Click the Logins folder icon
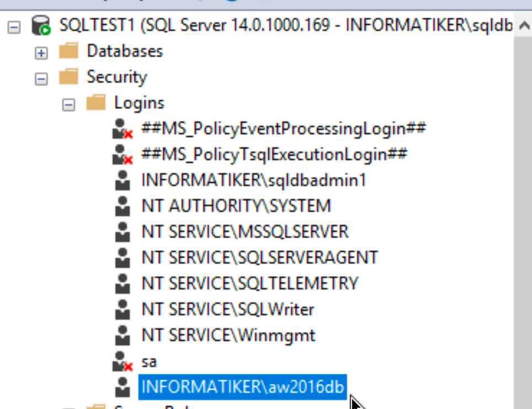Screen dimensions: 532x409 [x=96, y=103]
